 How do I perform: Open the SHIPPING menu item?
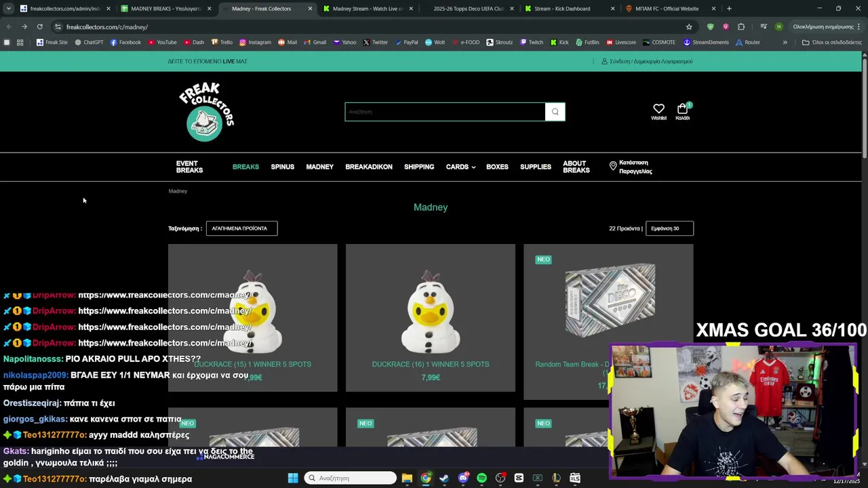[x=419, y=167]
